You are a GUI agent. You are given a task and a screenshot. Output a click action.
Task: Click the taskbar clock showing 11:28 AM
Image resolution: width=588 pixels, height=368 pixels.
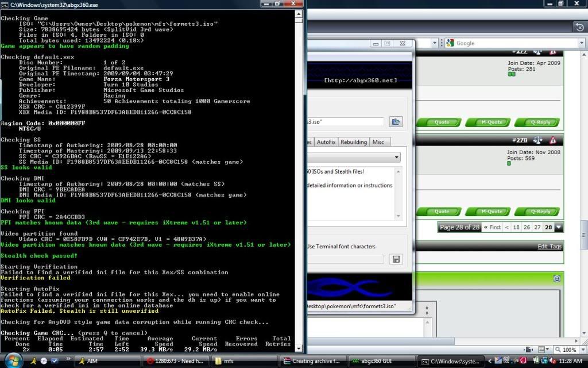(570, 361)
